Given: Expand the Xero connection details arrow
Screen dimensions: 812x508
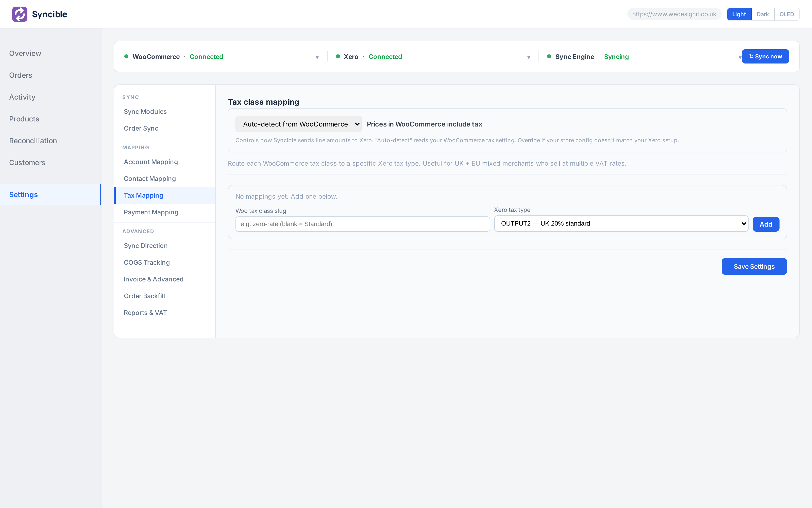Looking at the screenshot, I should pyautogui.click(x=529, y=57).
